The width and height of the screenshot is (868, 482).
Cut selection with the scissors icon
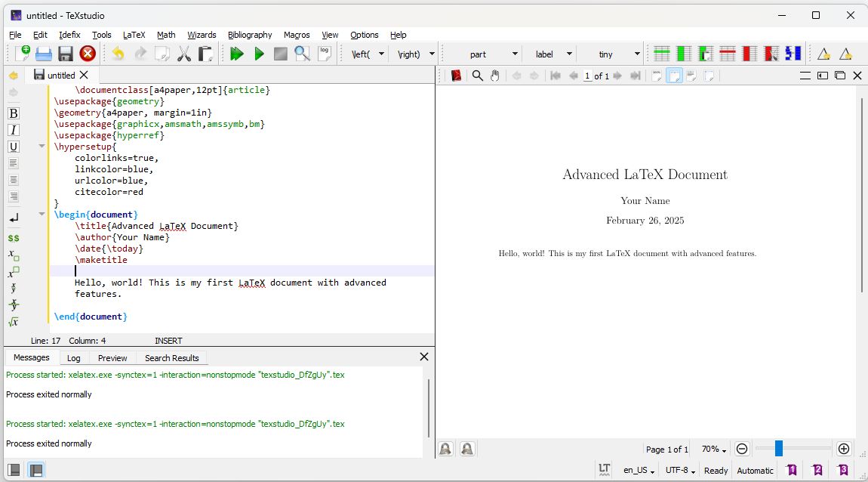(183, 54)
